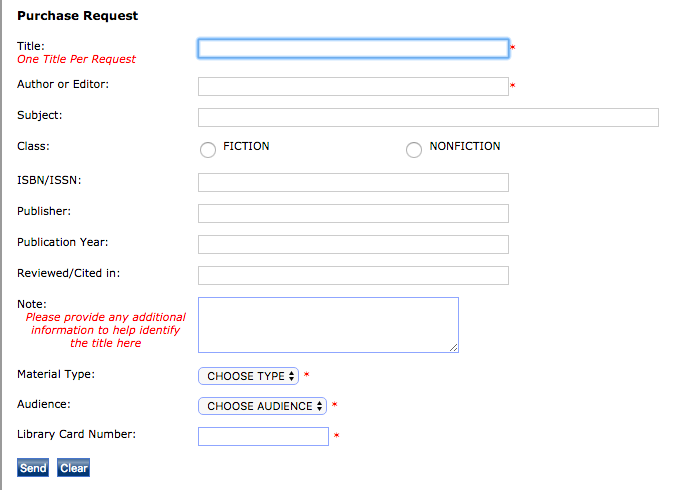Focus the ISBN/ISSN input box
This screenshot has height=490, width=689.
coord(353,182)
